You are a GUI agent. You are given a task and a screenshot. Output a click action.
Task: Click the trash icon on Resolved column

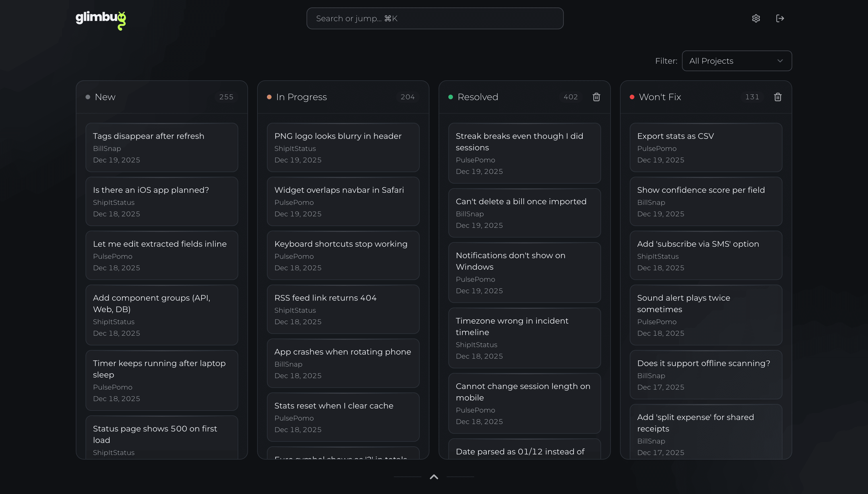pyautogui.click(x=596, y=97)
